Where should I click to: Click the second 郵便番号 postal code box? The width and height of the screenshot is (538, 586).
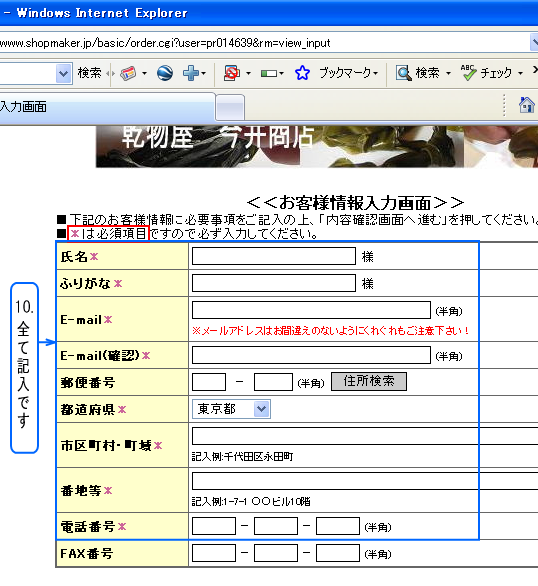coord(273,382)
